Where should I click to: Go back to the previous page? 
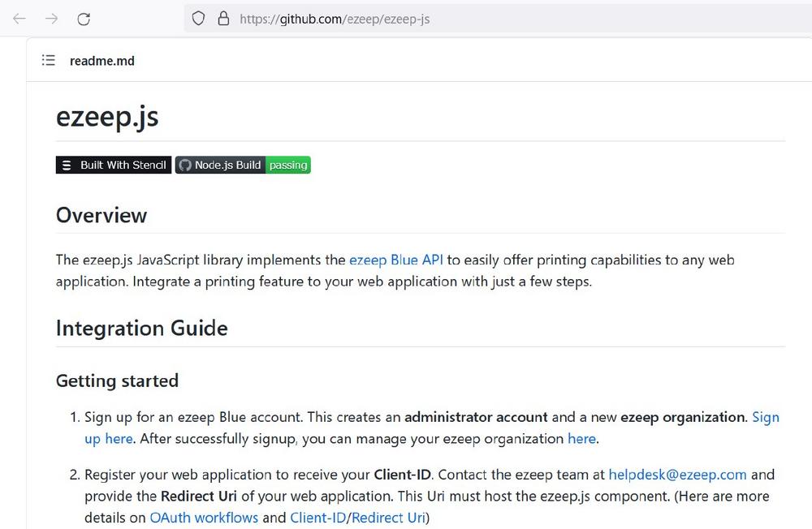click(19, 19)
